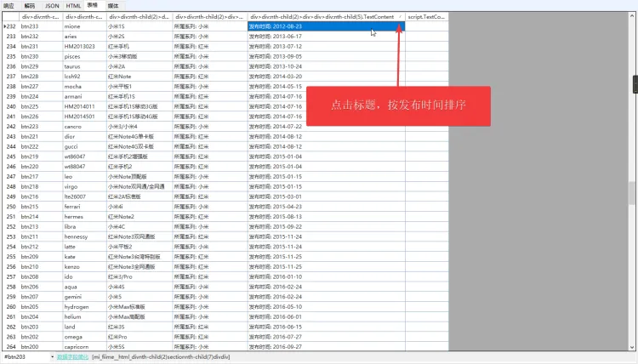Click the table scrollbar up arrow
This screenshot has width=638, height=364.
click(x=632, y=16)
